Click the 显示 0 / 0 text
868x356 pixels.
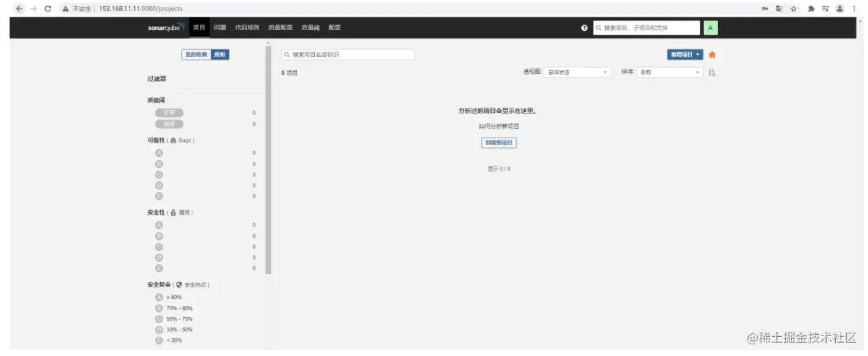tap(498, 168)
